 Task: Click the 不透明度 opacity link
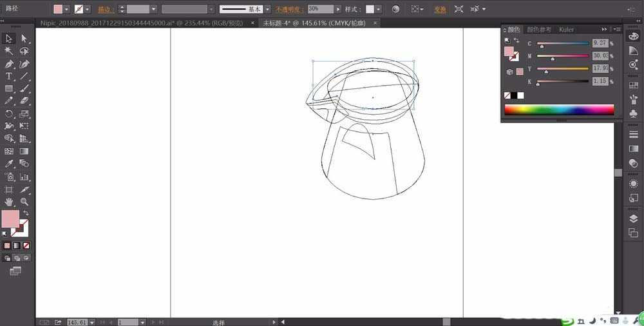click(x=290, y=10)
